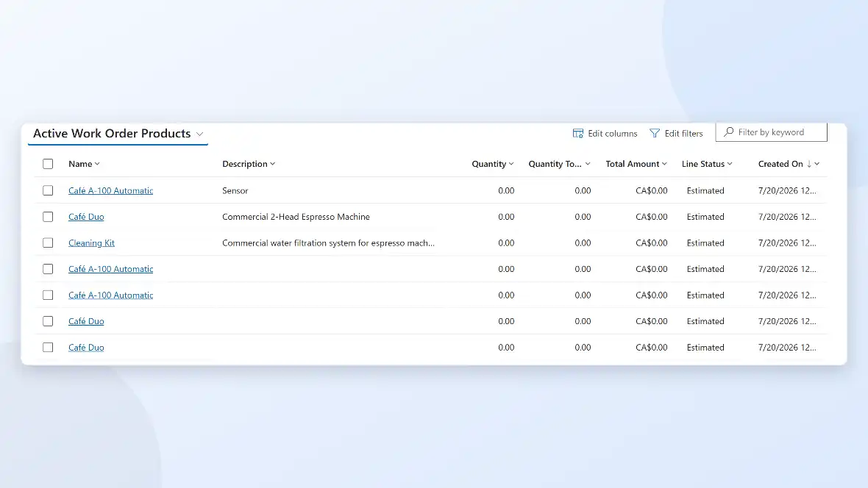Click the "Commercial water filtration system" description cell
This screenshot has width=868, height=488.
328,243
